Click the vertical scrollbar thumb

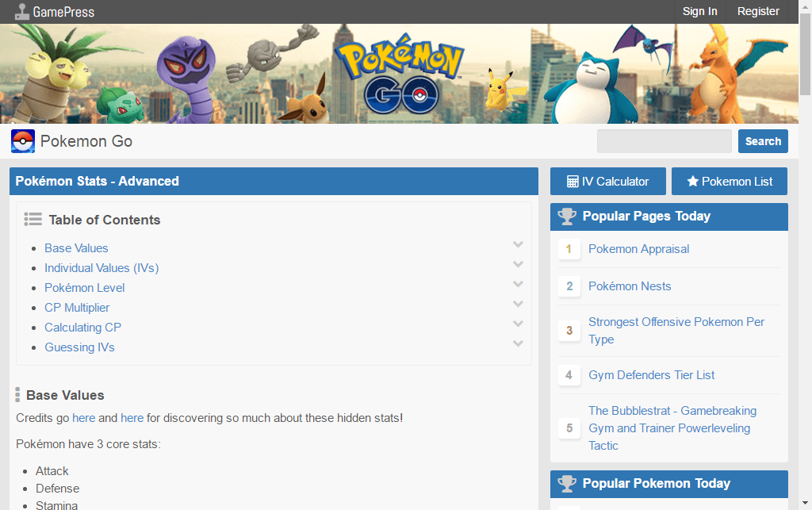[x=805, y=55]
